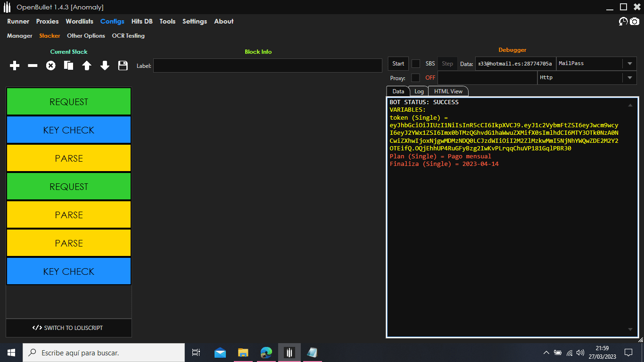Open File Explorer from the taskbar

[243, 353]
